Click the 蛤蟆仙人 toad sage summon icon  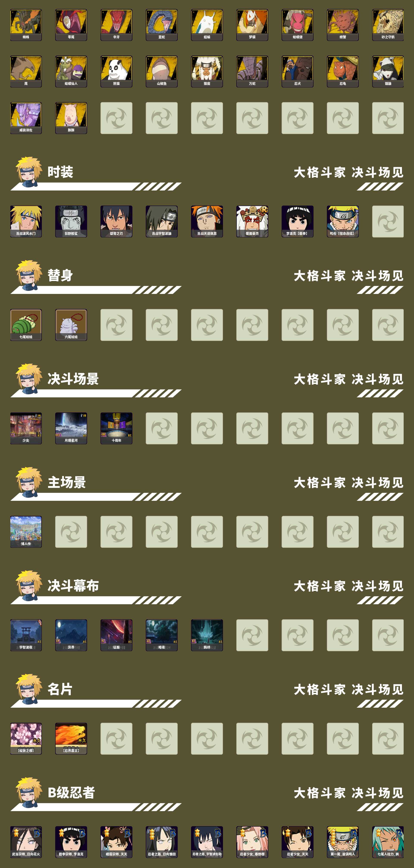click(x=71, y=71)
